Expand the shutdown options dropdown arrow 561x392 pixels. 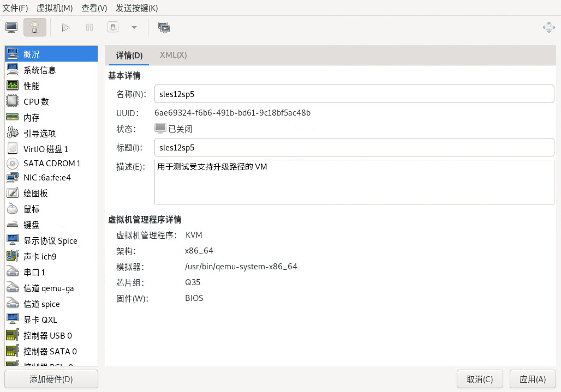(x=134, y=27)
